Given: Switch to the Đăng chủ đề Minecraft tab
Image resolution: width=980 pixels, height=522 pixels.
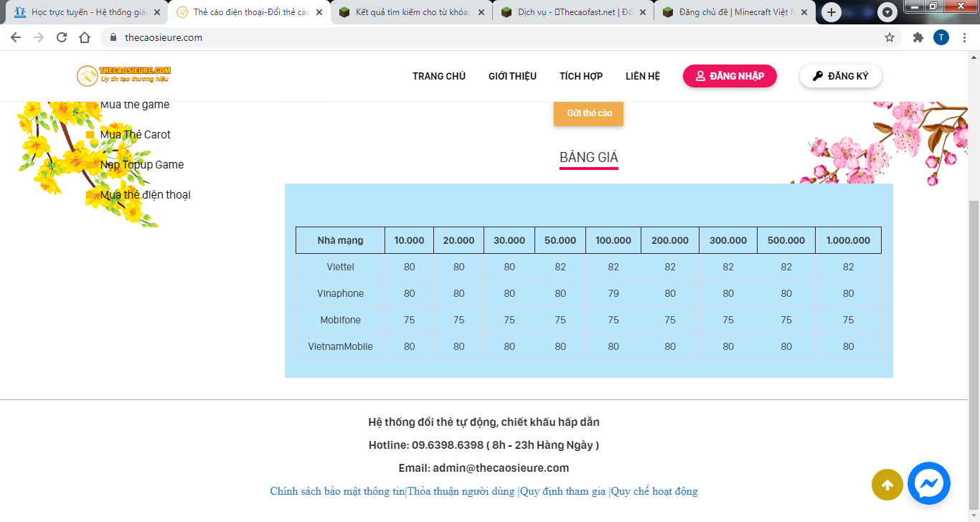Looking at the screenshot, I should coord(735,12).
